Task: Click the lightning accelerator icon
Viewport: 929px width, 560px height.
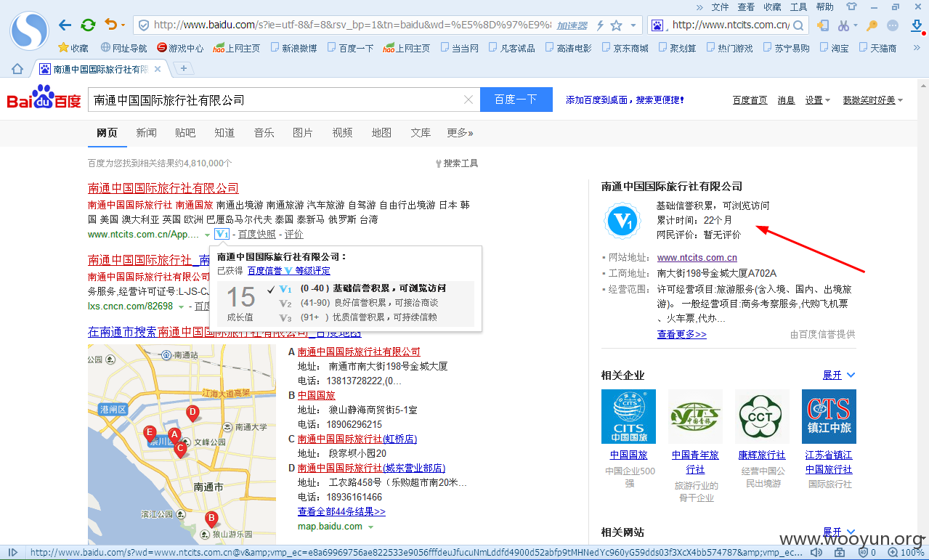Action: (x=600, y=25)
